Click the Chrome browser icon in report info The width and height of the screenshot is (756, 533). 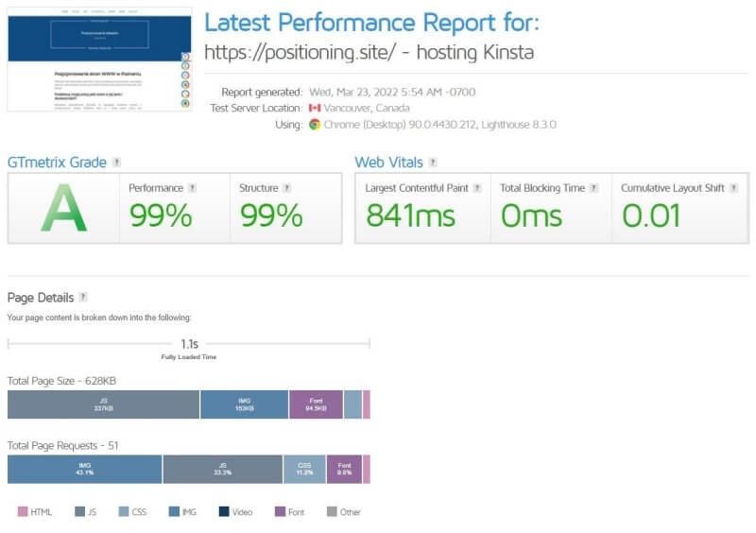316,125
